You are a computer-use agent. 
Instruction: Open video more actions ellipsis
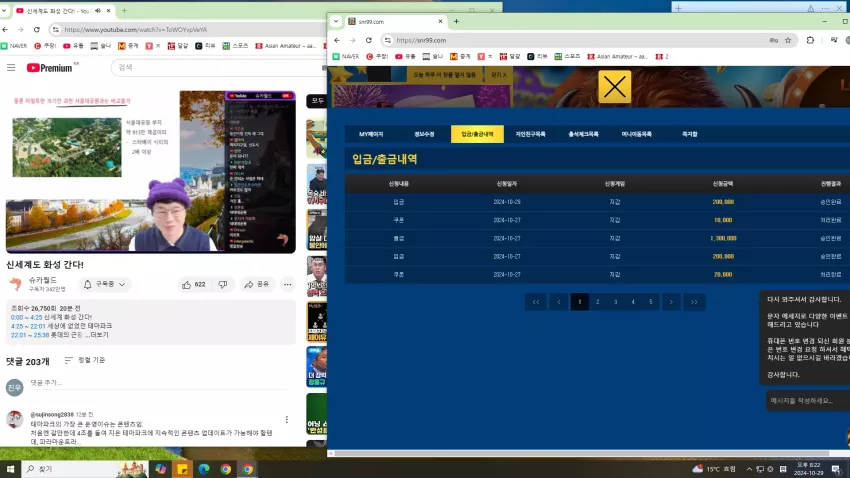point(287,285)
